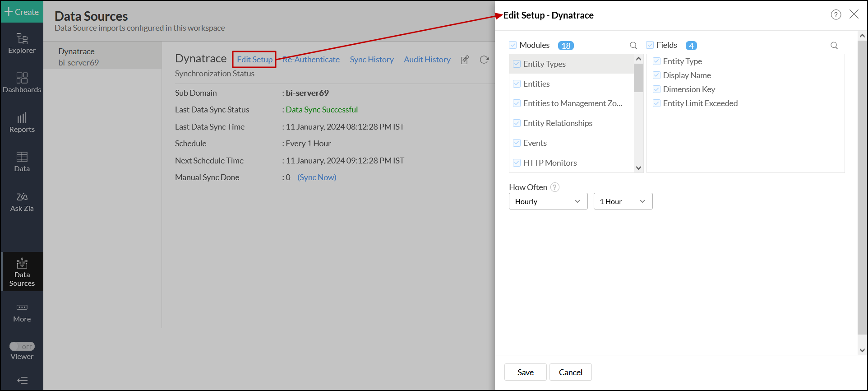Click the search icon beside Fields
868x391 pixels.
834,46
